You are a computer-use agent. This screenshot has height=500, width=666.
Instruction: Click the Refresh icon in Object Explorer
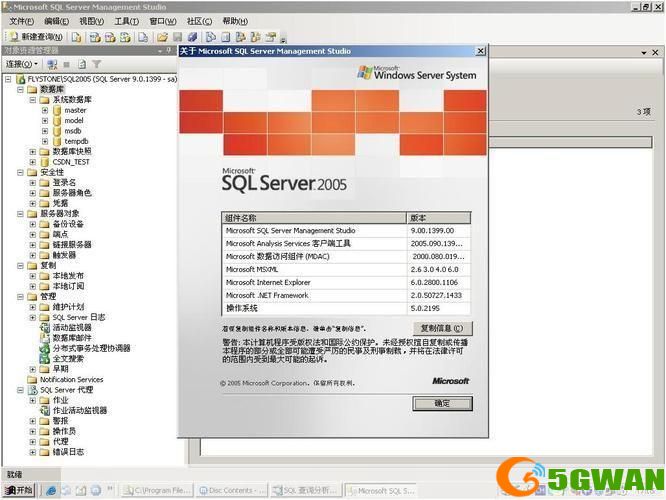pyautogui.click(x=82, y=64)
